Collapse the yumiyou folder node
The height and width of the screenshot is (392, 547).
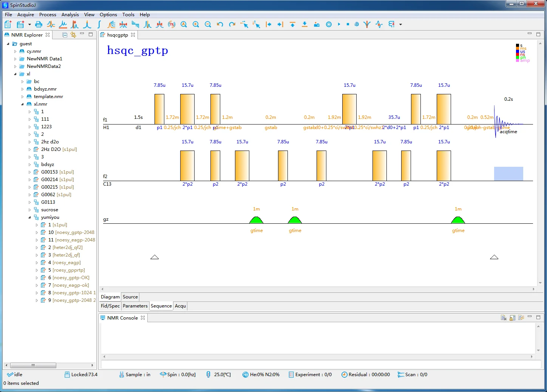[29, 217]
